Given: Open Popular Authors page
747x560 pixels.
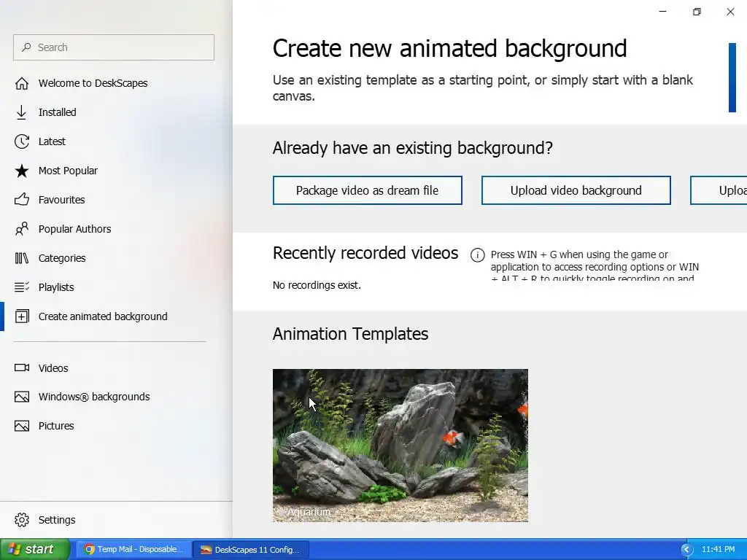Looking at the screenshot, I should 75,229.
